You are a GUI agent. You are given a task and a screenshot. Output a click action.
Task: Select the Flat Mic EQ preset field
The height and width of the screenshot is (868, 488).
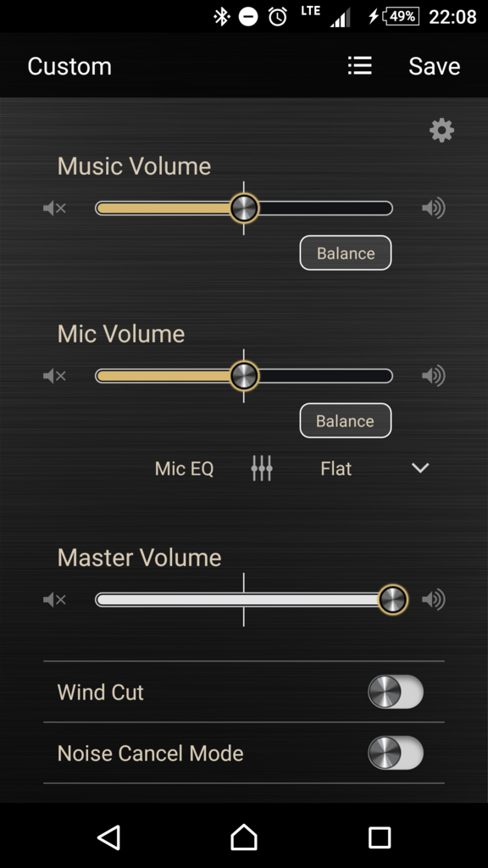click(335, 469)
